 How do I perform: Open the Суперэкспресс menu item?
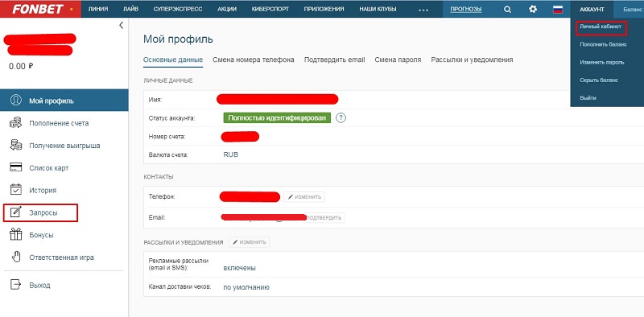[x=178, y=9]
